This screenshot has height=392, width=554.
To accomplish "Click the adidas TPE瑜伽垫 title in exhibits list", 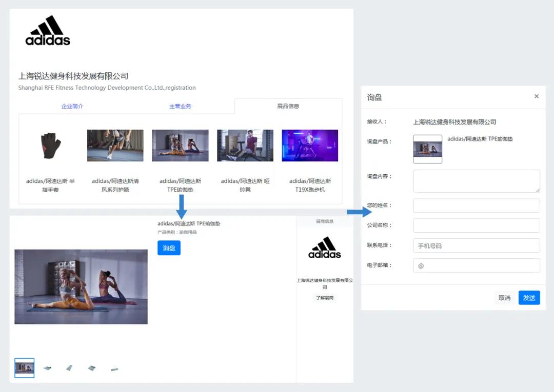I will pos(180,185).
